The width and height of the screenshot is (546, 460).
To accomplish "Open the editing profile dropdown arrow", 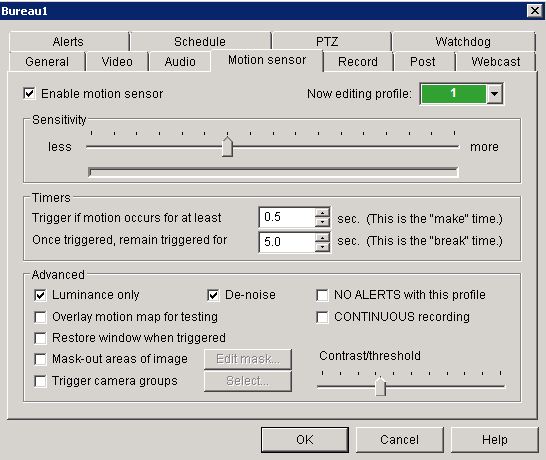I will coord(494,94).
